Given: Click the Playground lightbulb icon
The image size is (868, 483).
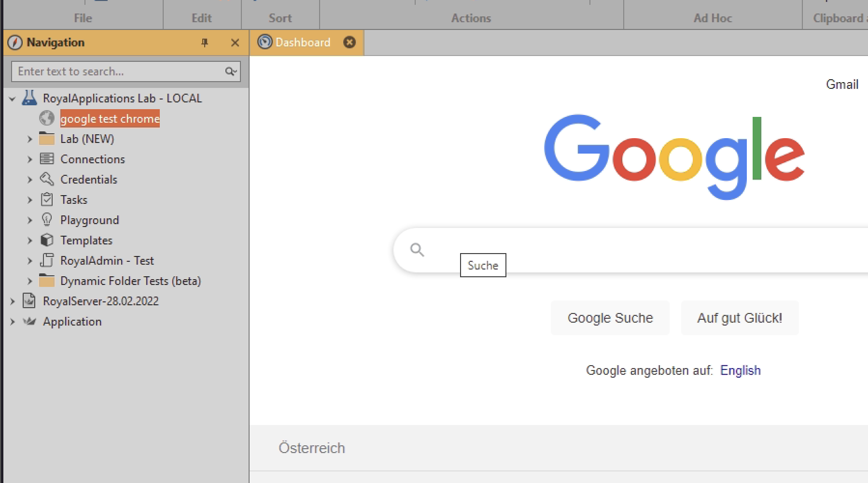Looking at the screenshot, I should (47, 220).
